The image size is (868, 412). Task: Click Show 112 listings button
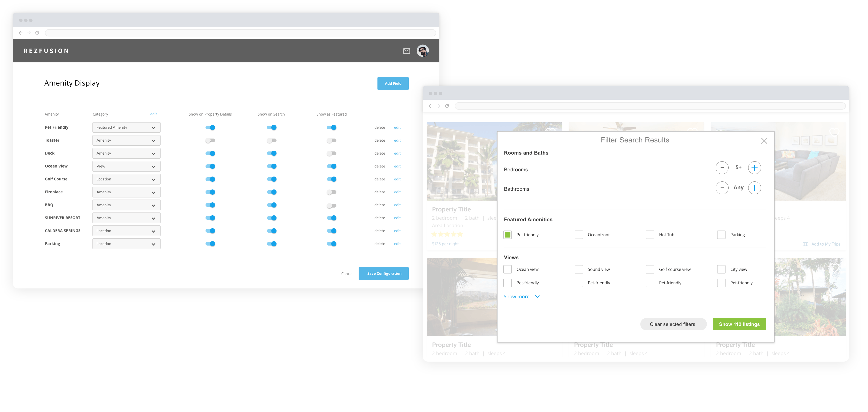coord(739,324)
